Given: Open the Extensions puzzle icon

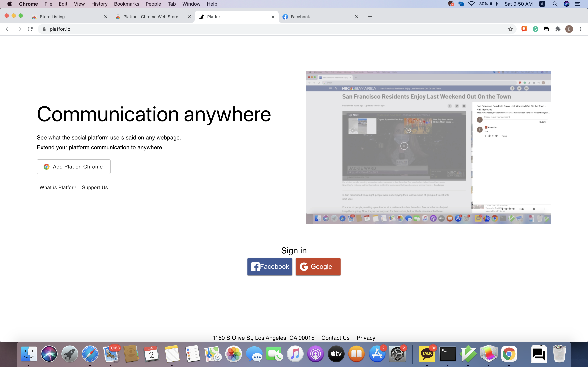Looking at the screenshot, I should pyautogui.click(x=558, y=29).
